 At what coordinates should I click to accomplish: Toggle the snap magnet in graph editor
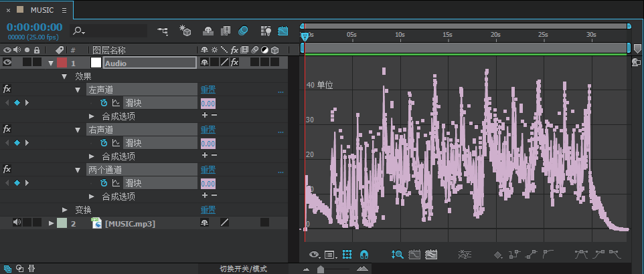click(x=364, y=255)
